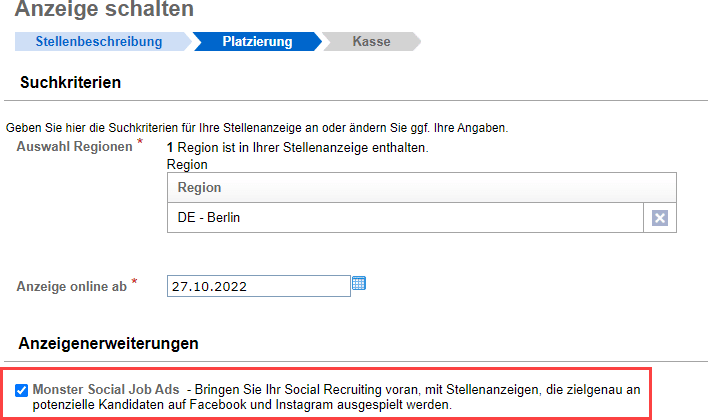
Task: Click the Monster Social Job Ads label
Action: click(106, 389)
